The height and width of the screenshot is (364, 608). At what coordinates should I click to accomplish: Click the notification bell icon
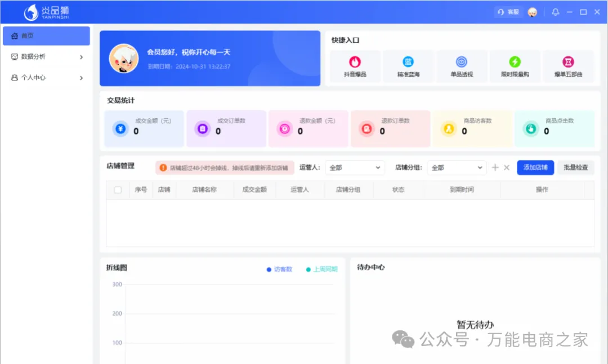point(556,12)
